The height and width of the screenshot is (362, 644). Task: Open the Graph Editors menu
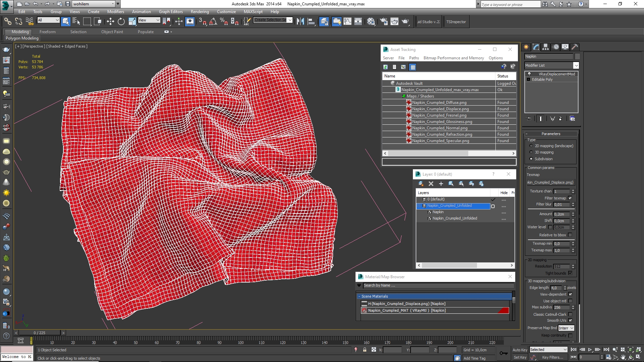pos(171,11)
